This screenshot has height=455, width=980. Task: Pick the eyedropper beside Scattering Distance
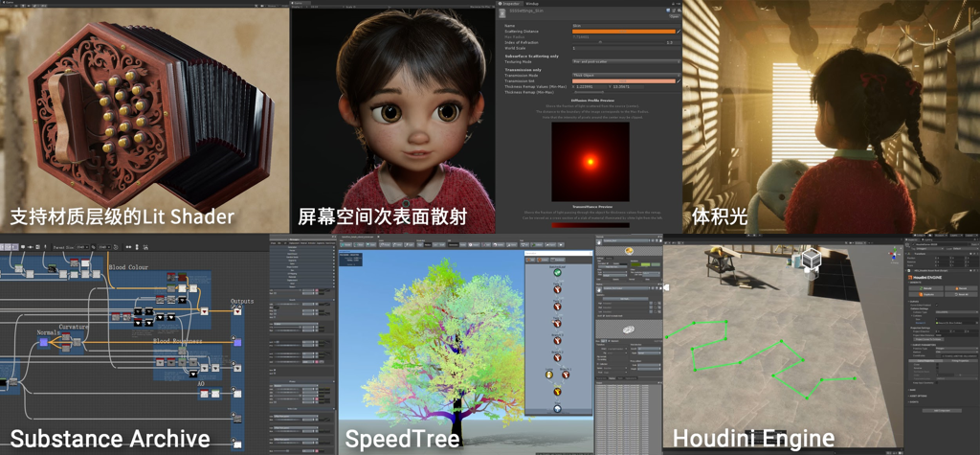(679, 32)
